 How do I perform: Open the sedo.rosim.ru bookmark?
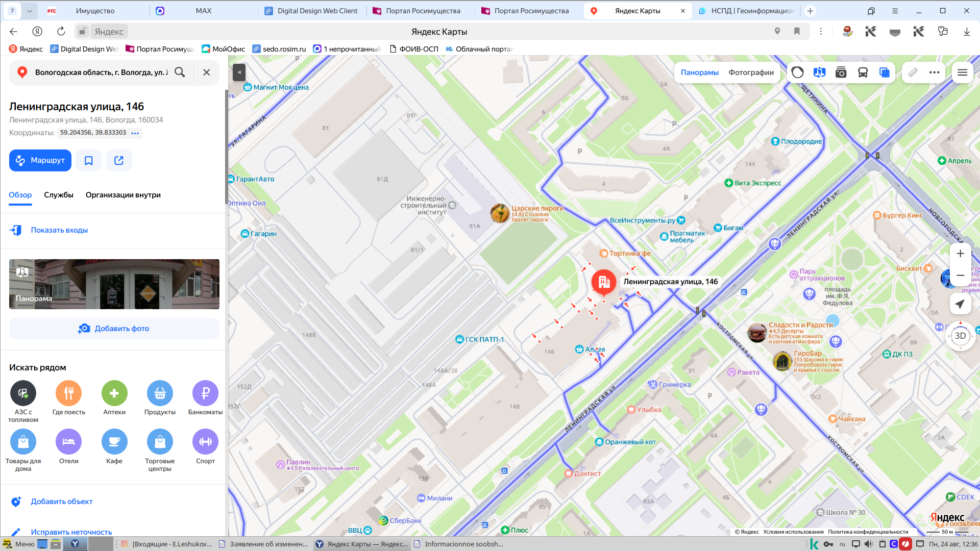(279, 49)
